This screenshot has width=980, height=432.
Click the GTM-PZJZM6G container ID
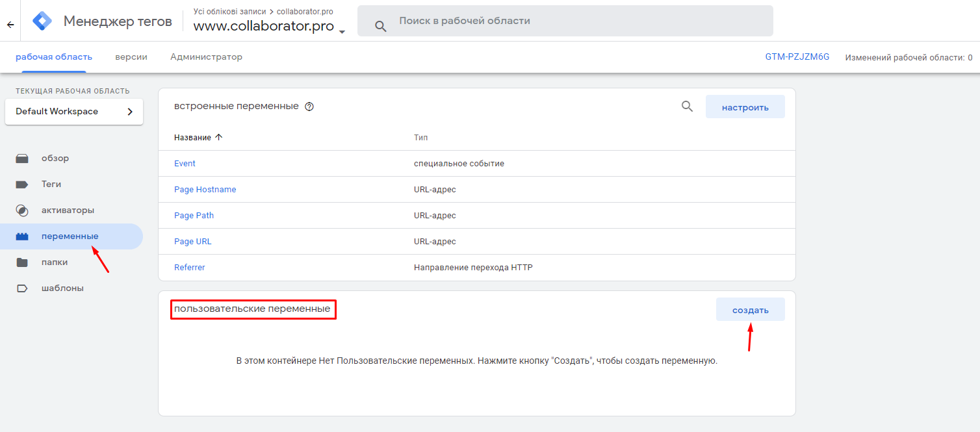coord(797,57)
